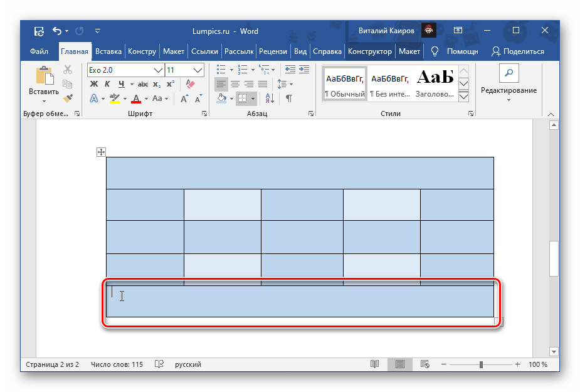Click the Помощник lightbulb icon
The image size is (580, 392).
[x=435, y=51]
